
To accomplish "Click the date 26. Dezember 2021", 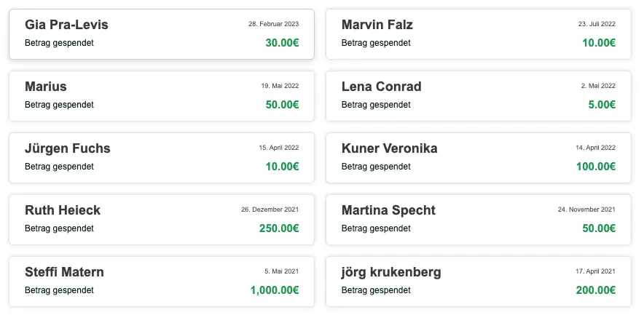I will pos(270,210).
